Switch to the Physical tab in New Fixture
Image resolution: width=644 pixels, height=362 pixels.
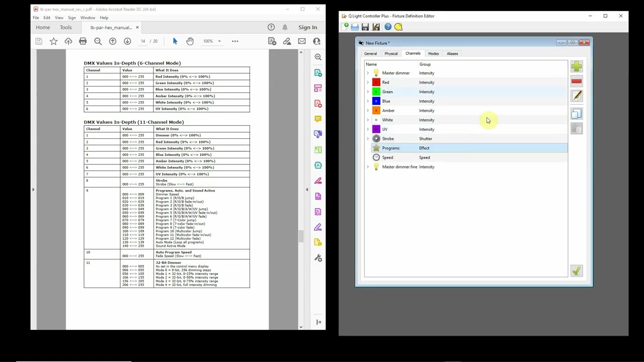click(x=391, y=53)
